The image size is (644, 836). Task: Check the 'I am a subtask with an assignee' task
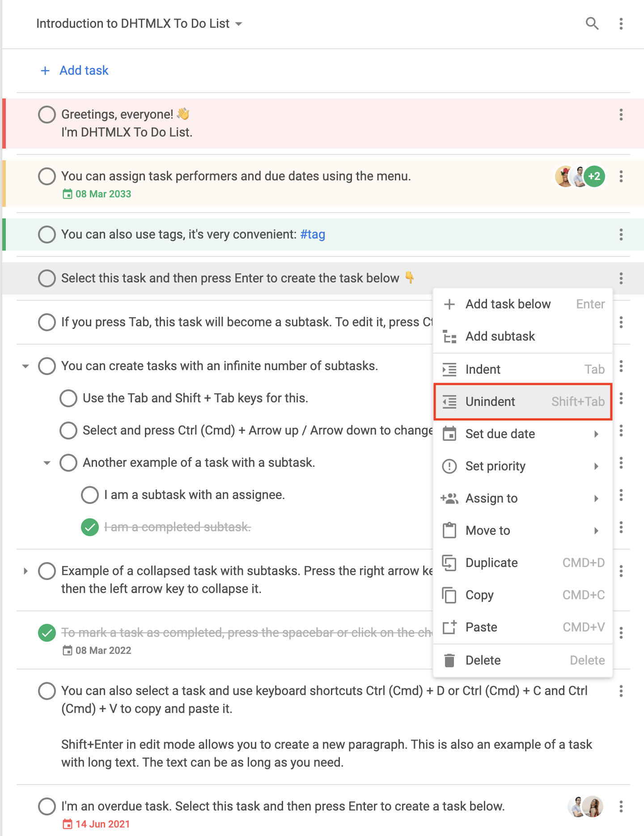click(90, 495)
